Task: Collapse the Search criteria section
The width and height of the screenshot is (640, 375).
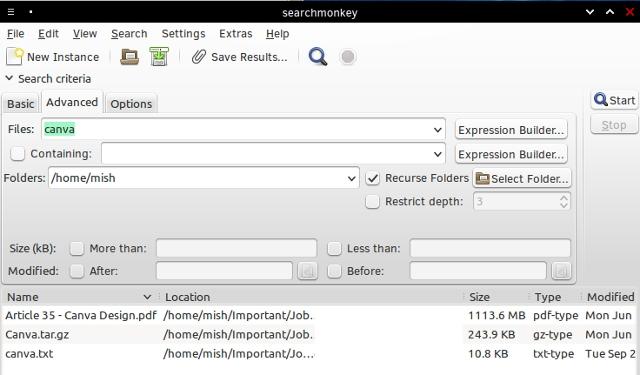Action: click(x=9, y=78)
